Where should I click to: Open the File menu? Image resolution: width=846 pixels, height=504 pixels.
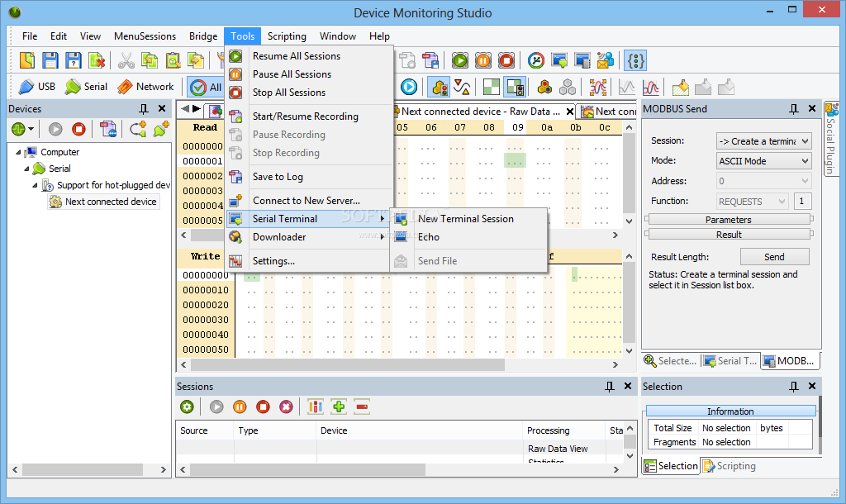point(30,36)
